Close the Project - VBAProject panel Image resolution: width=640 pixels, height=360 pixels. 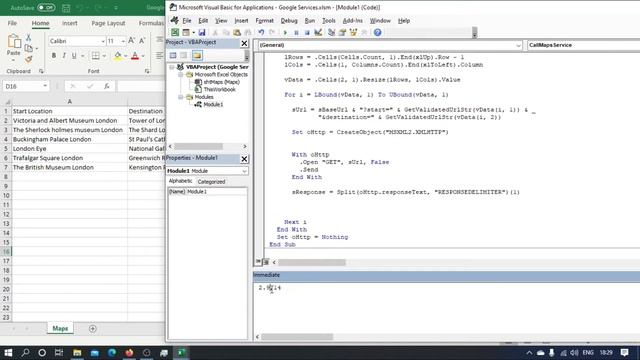pyautogui.click(x=244, y=43)
